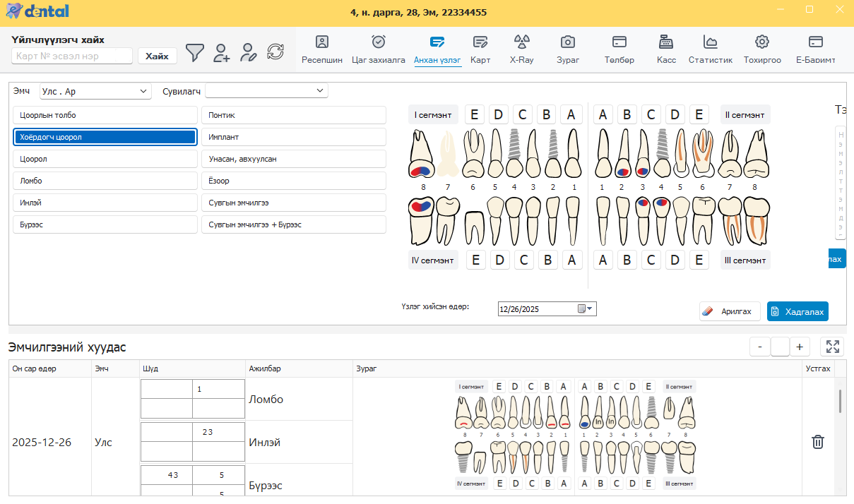Click the patient search input field
The width and height of the screenshot is (854, 504).
[72, 56]
